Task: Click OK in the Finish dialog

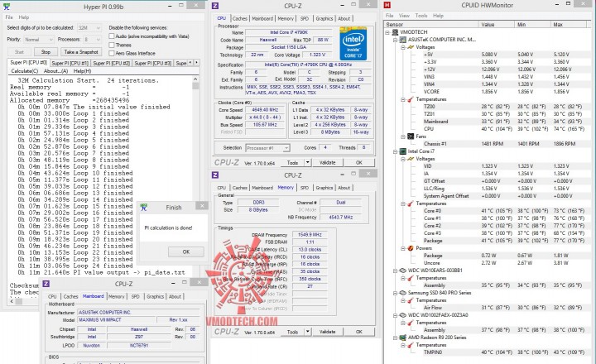Action: pos(186,251)
